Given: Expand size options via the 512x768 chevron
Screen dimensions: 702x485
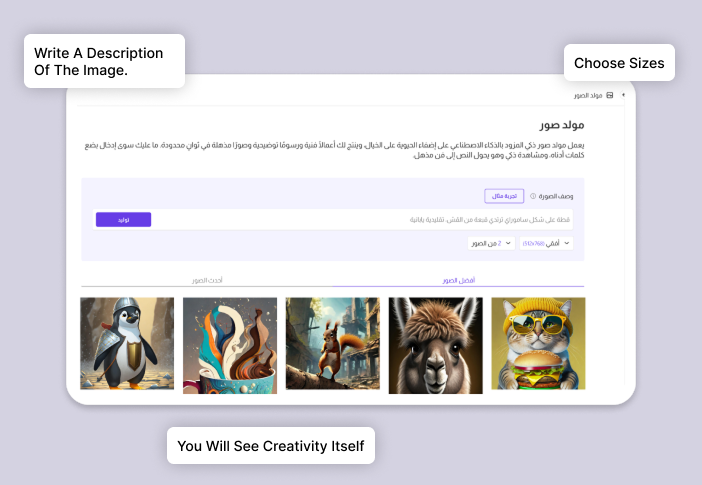Looking at the screenshot, I should pyautogui.click(x=567, y=243).
